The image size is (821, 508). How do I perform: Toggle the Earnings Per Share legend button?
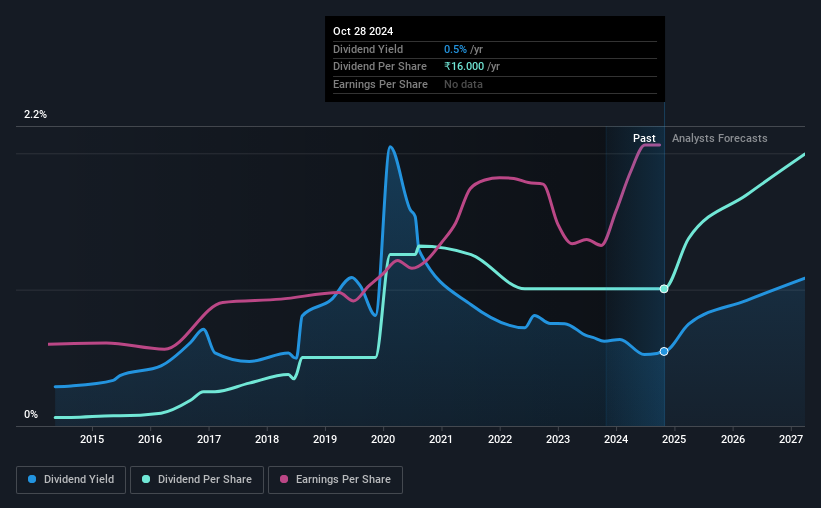pyautogui.click(x=336, y=480)
